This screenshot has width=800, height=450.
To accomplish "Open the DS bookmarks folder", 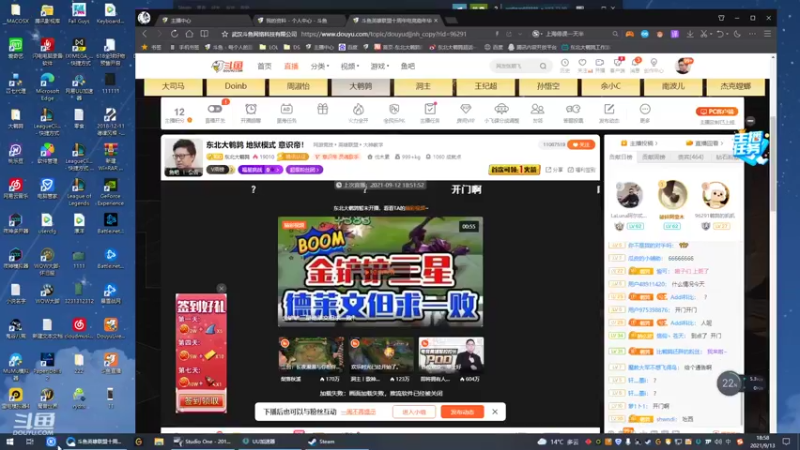I will point(293,47).
